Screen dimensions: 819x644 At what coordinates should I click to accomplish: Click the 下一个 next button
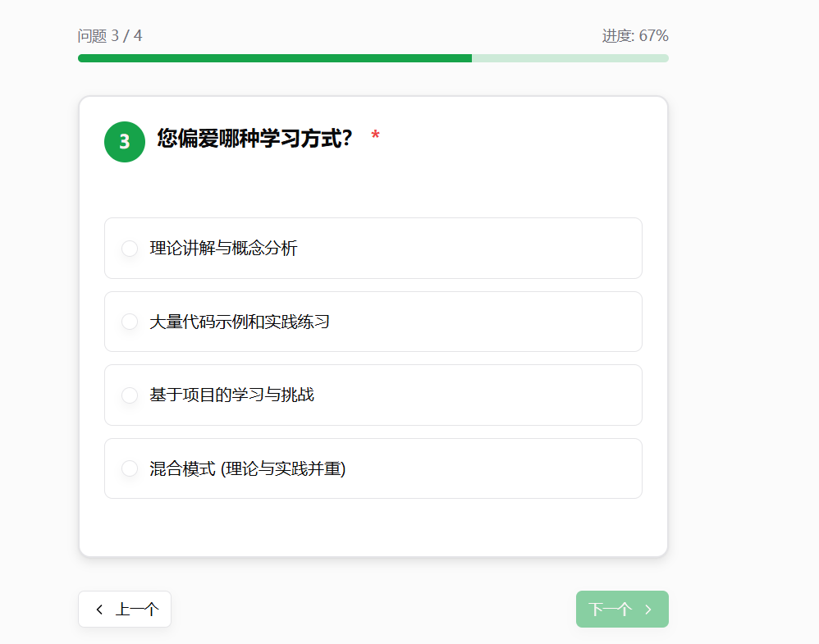(x=622, y=609)
